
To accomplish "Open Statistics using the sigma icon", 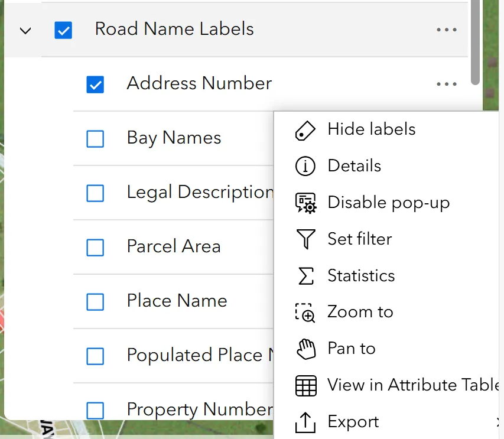I will (305, 275).
